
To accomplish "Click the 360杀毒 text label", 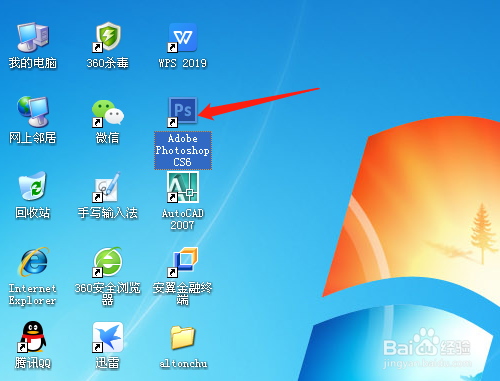I will pos(107,63).
